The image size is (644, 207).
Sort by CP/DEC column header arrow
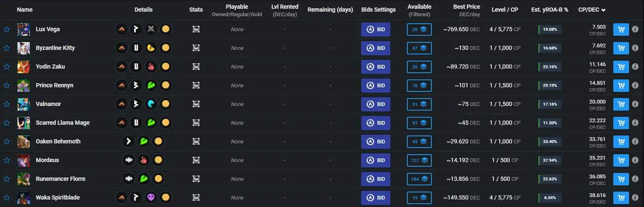603,10
